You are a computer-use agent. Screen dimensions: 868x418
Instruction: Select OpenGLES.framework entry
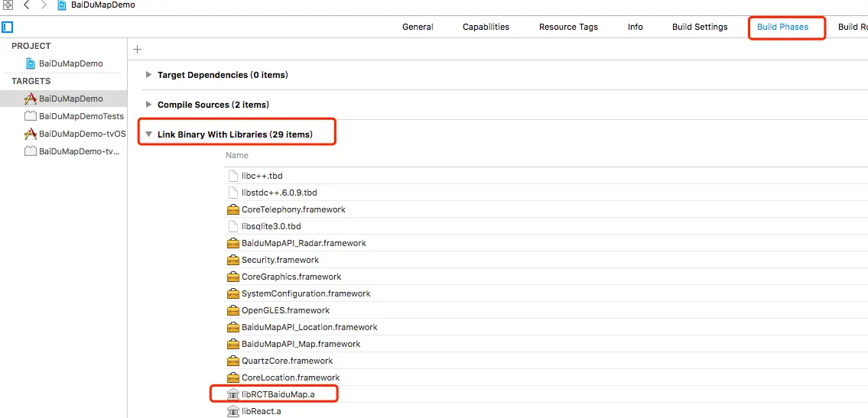286,310
